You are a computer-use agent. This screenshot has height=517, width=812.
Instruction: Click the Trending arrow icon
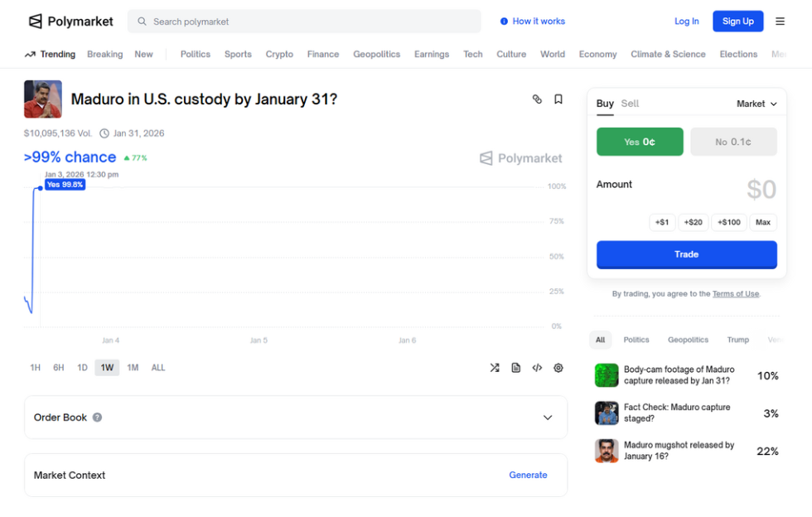[x=30, y=54]
